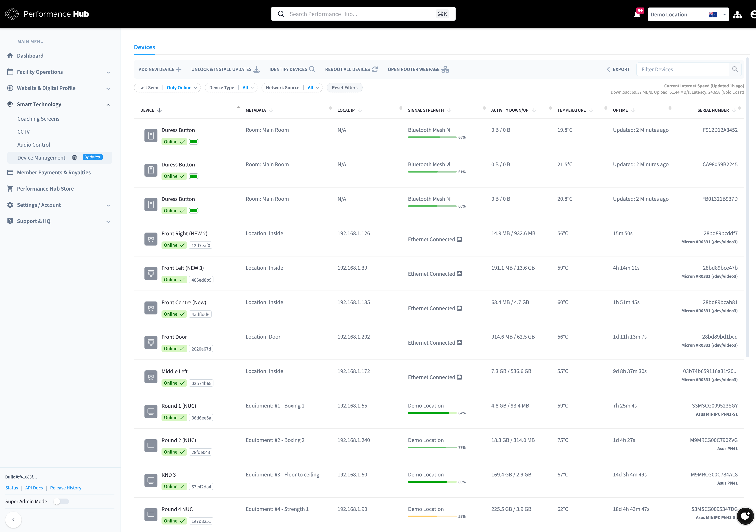Switch to the Devices tab
Viewport: 756px width, 532px height.
click(144, 47)
